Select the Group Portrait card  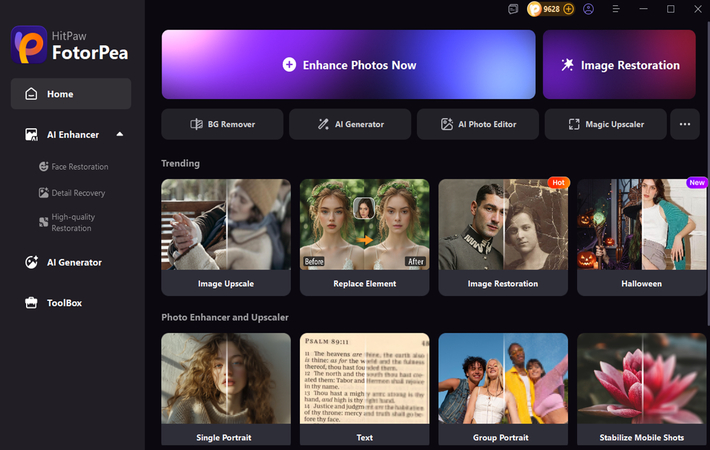503,389
